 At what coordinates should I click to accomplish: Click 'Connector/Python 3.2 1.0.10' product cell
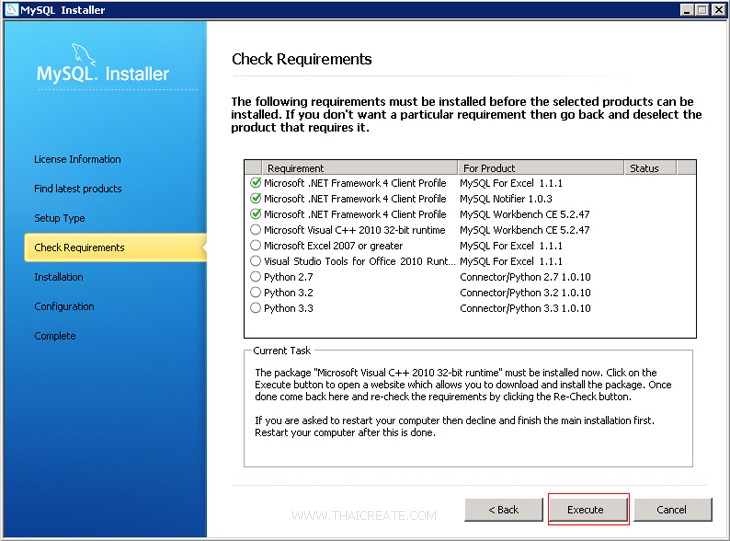525,292
